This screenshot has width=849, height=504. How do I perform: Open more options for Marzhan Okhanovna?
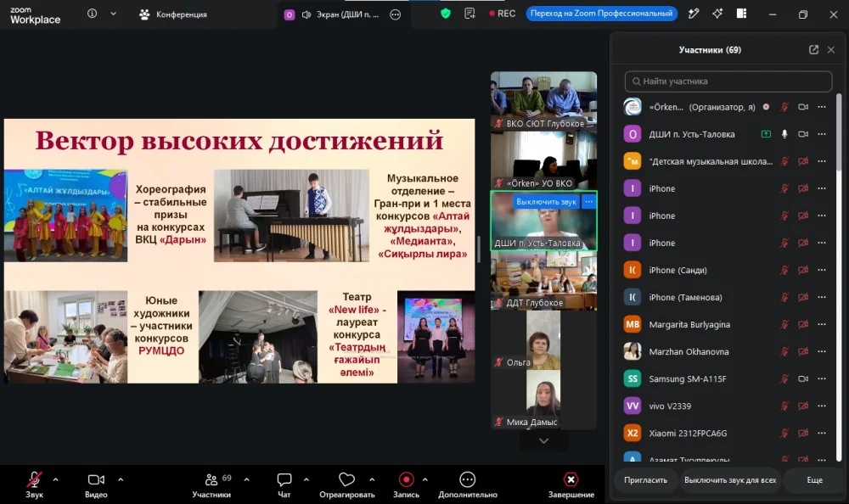tap(821, 351)
